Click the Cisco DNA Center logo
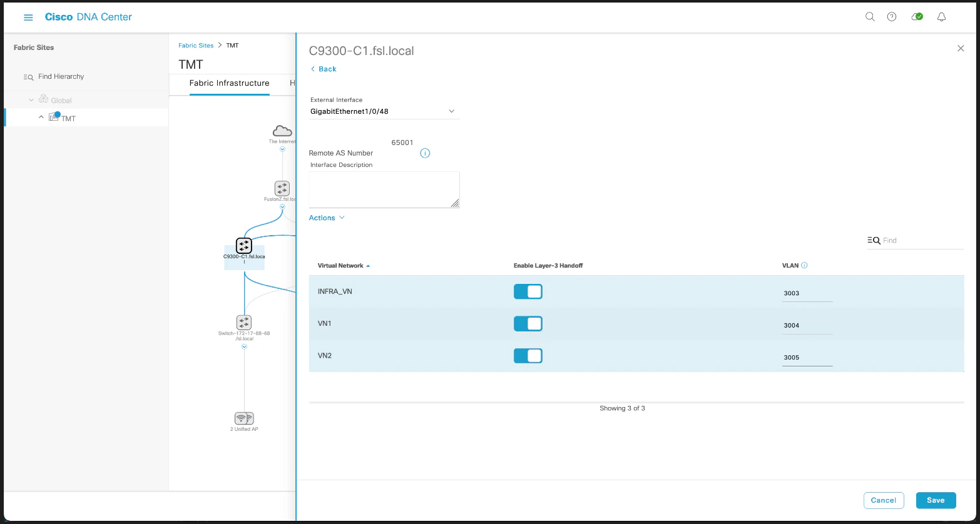980x524 pixels. pyautogui.click(x=88, y=18)
